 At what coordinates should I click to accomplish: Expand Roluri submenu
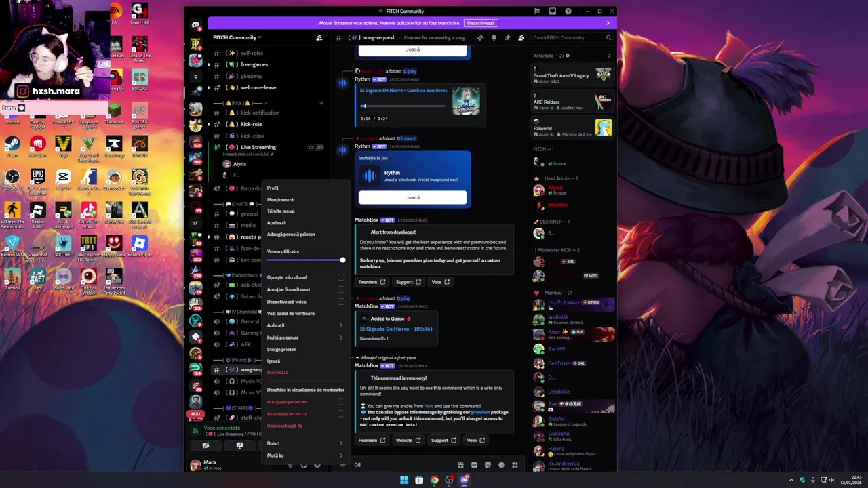tap(305, 443)
